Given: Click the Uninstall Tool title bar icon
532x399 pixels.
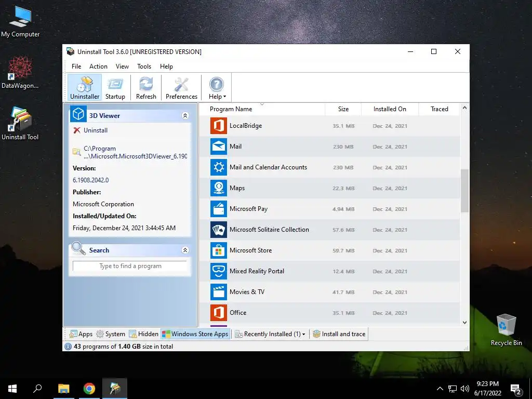Looking at the screenshot, I should (70, 51).
